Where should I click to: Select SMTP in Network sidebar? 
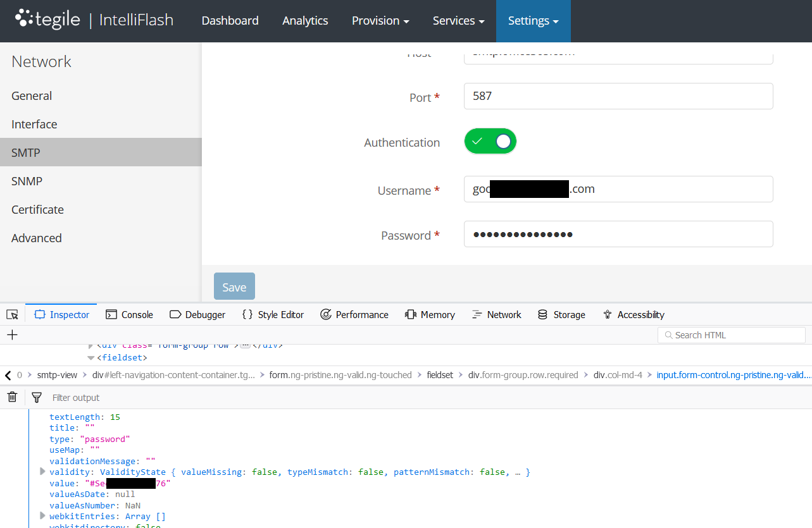coord(101,152)
